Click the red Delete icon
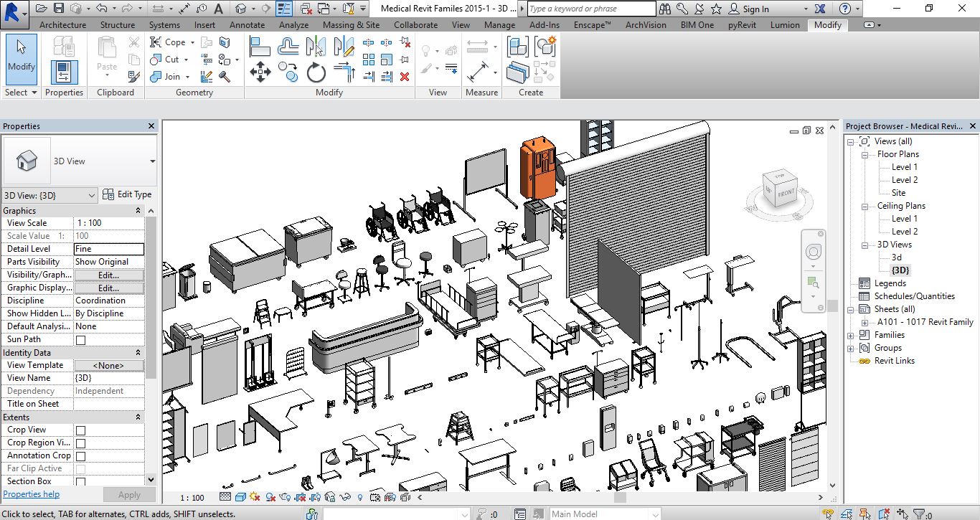This screenshot has width=980, height=520. (x=405, y=77)
